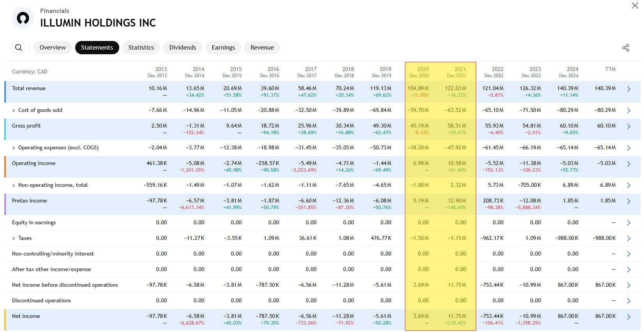Expand the Taxes row

pyautogui.click(x=14, y=238)
